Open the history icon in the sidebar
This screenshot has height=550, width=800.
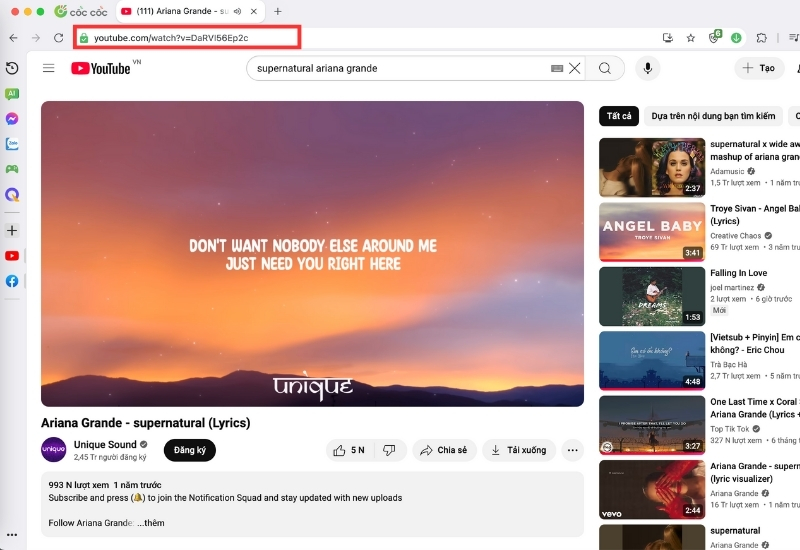[12, 68]
